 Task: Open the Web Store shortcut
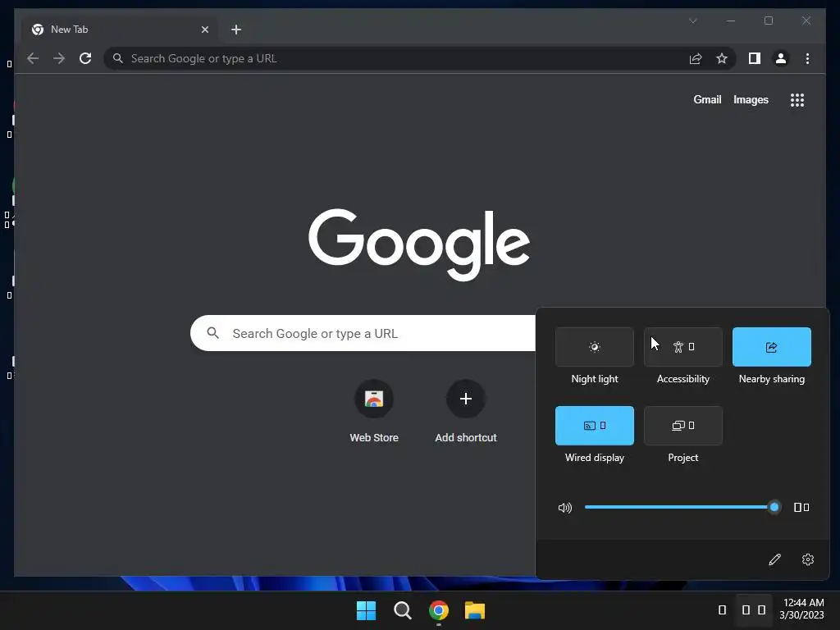point(374,412)
